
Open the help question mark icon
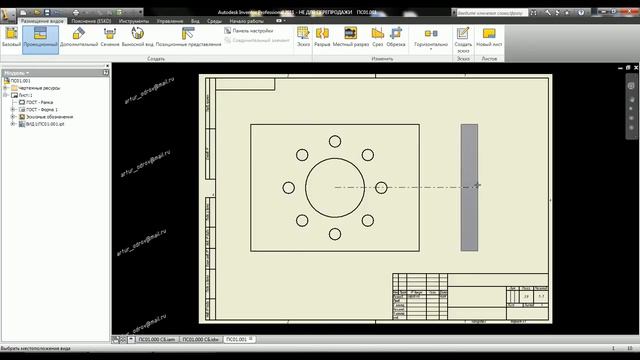[581, 13]
